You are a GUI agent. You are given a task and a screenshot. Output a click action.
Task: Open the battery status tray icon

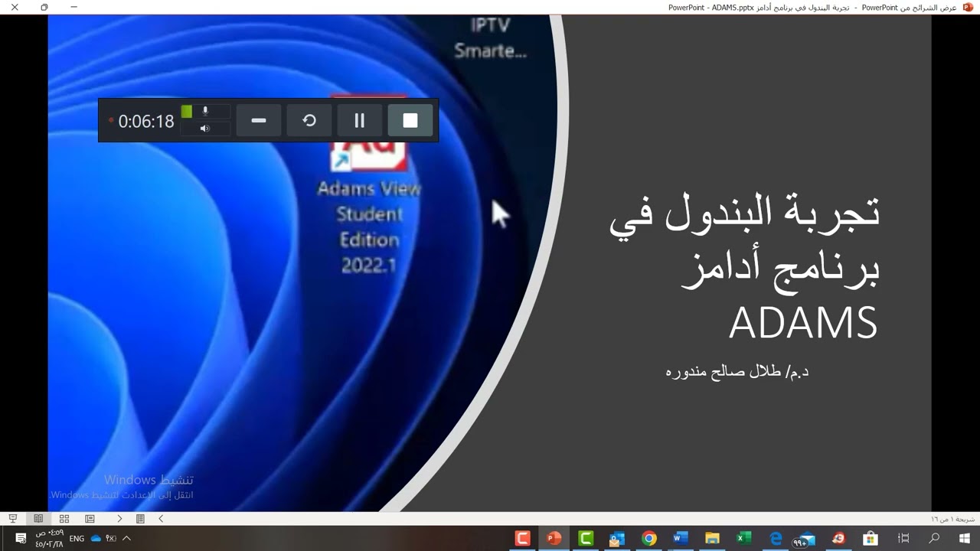pos(111,539)
